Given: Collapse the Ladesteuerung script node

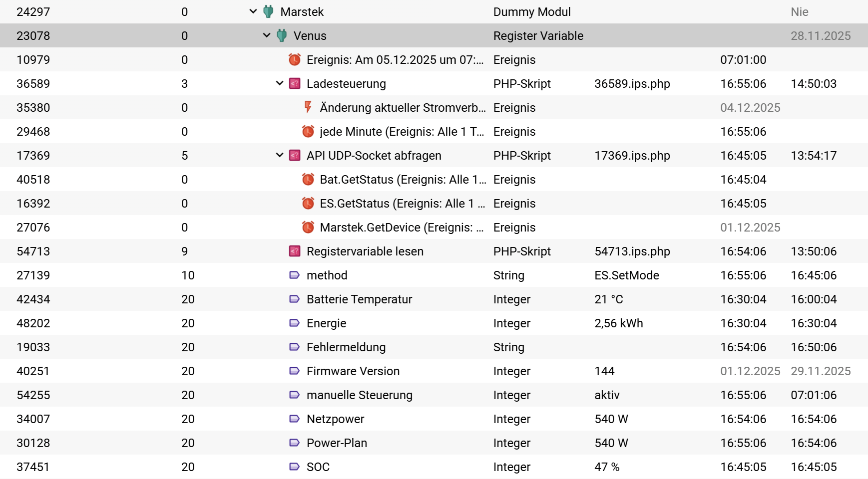Looking at the screenshot, I should tap(280, 83).
